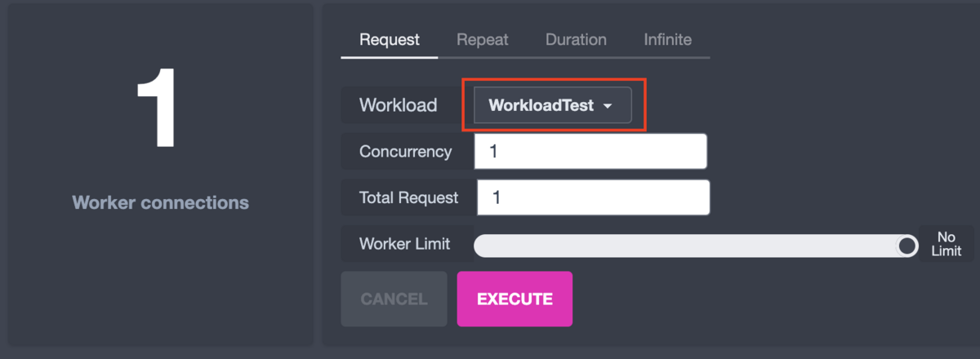Screen dimensions: 980x359
Task: Click the middle of Worker Limit track
Action: click(696, 246)
